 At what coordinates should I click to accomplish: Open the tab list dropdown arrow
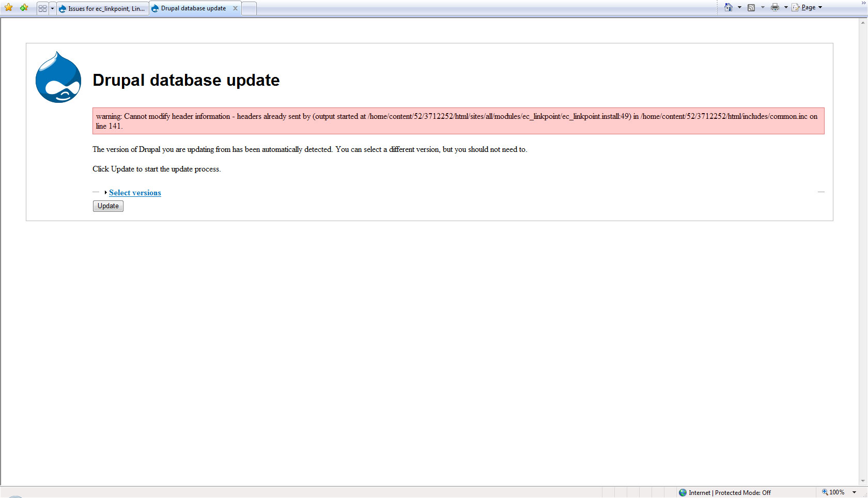click(x=52, y=8)
